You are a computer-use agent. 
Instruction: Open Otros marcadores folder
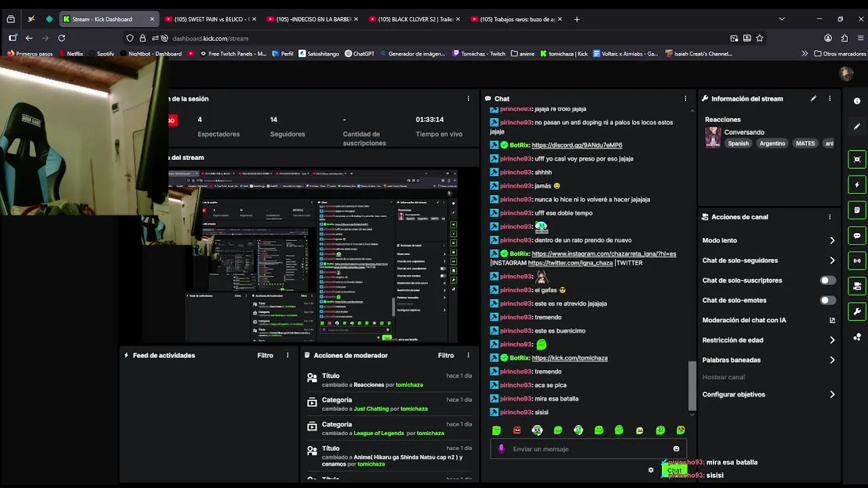(x=840, y=54)
